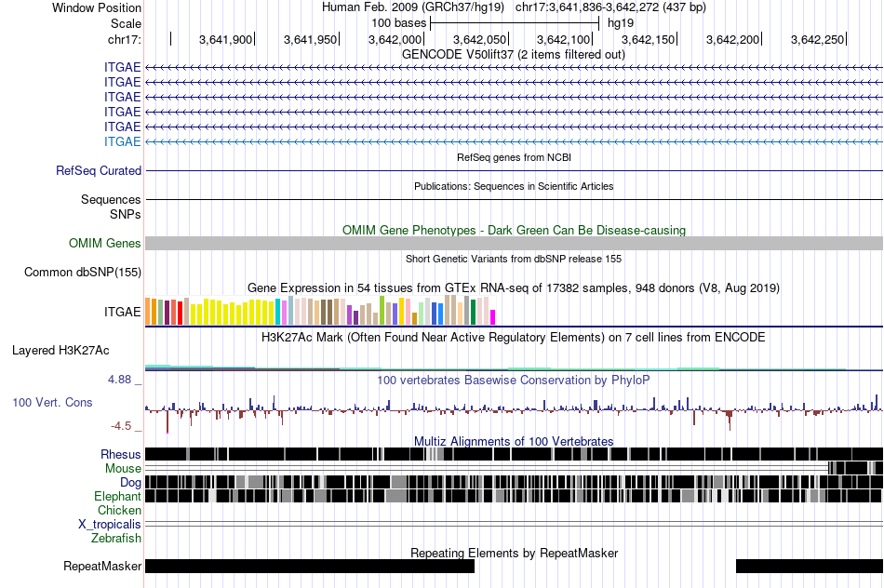Click coordinate label 3,641,950 on ruler

click(x=310, y=39)
